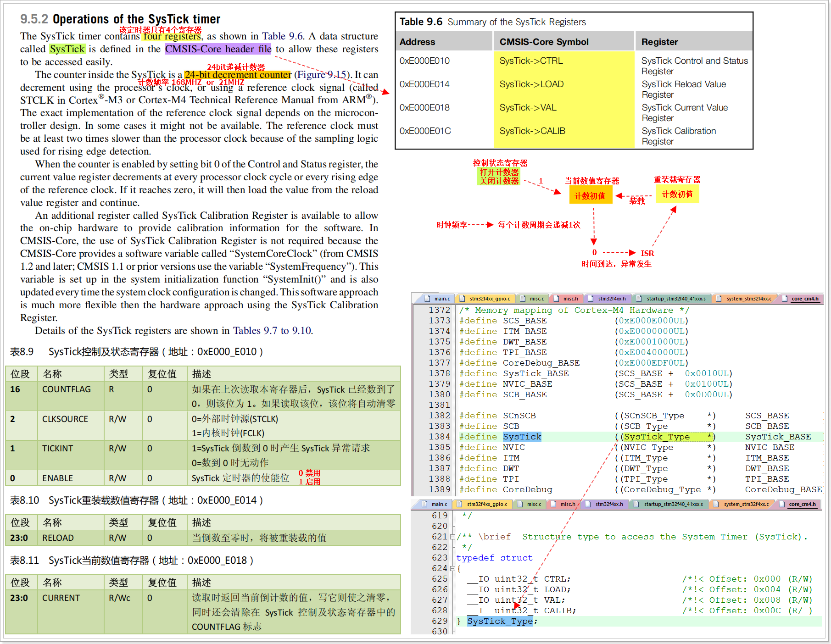Click orange highlighted '24-bit decrement counter' text
This screenshot has width=831, height=644.
(238, 75)
